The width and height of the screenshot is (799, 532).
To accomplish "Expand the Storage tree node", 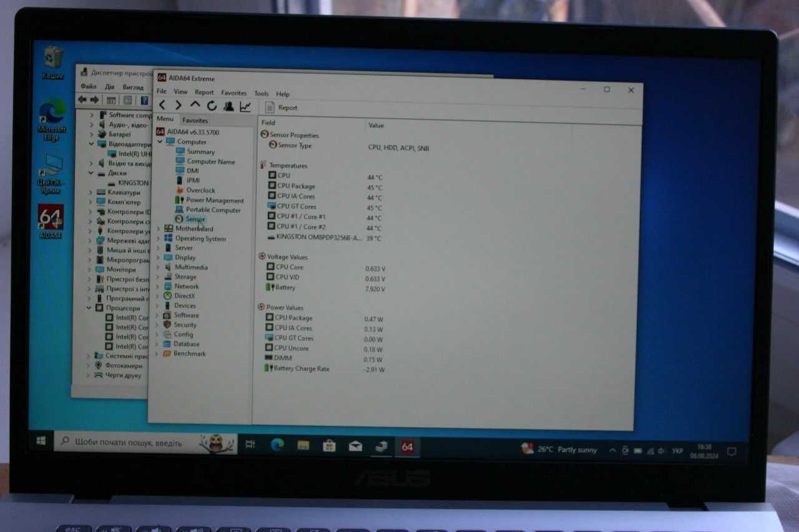I will point(158,276).
